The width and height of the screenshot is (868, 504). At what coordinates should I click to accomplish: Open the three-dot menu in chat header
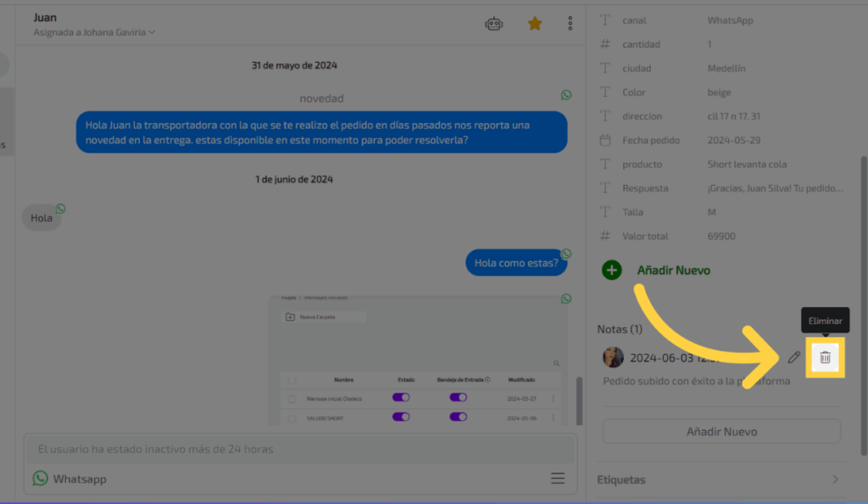pos(570,24)
